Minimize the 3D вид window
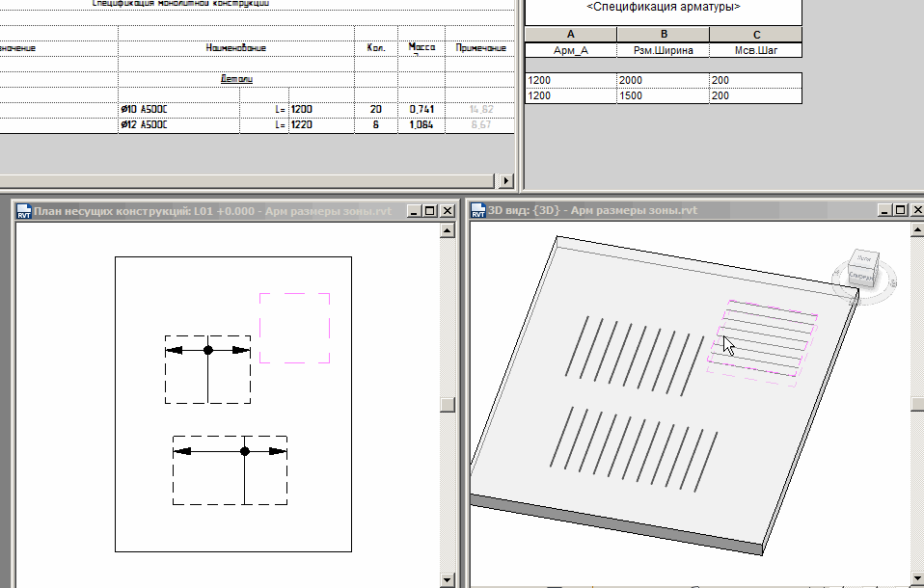Viewport: 924px width, 588px height. click(x=885, y=210)
